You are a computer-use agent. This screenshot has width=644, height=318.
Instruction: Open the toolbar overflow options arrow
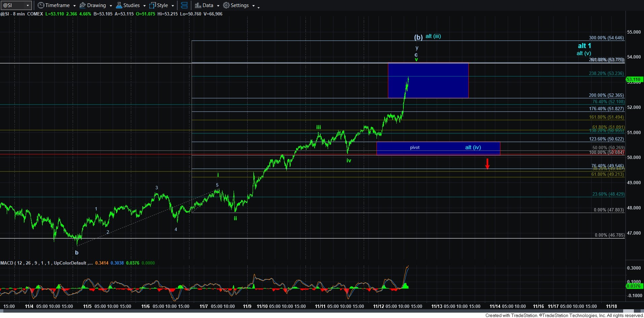click(x=258, y=7)
